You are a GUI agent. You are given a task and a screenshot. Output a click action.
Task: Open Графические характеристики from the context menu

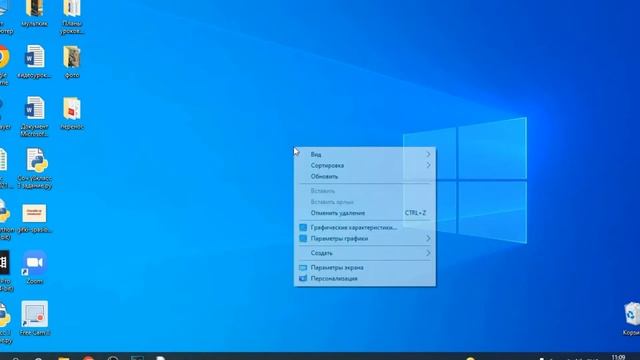point(364,227)
